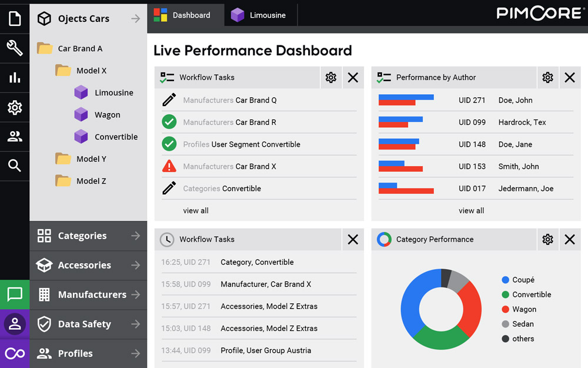Open Category Performance settings gear

click(x=547, y=239)
